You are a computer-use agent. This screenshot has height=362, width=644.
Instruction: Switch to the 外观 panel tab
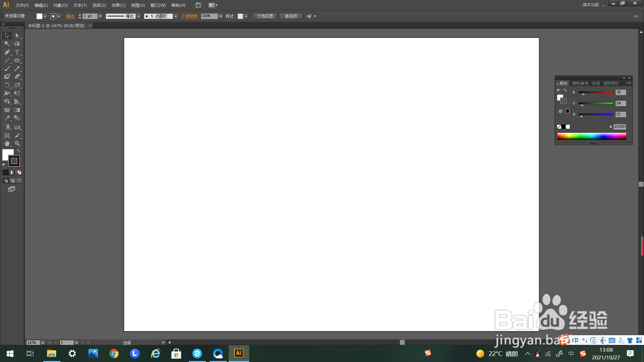pyautogui.click(x=596, y=83)
